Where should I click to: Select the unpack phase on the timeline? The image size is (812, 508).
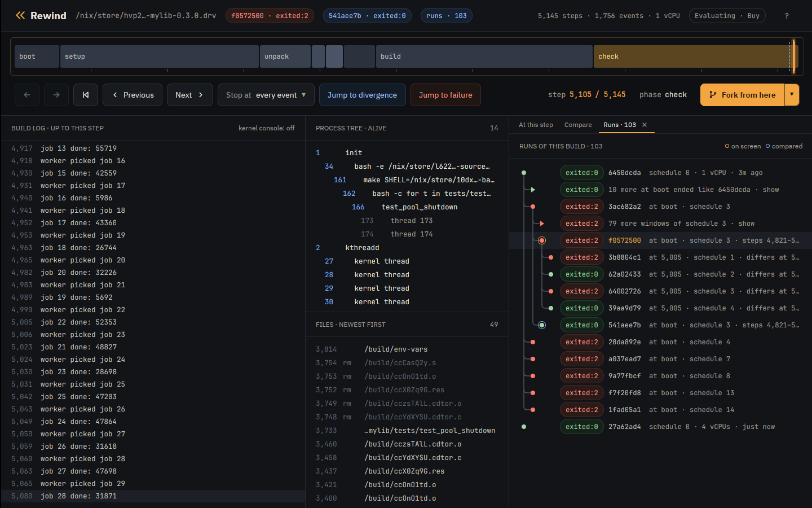[285, 56]
